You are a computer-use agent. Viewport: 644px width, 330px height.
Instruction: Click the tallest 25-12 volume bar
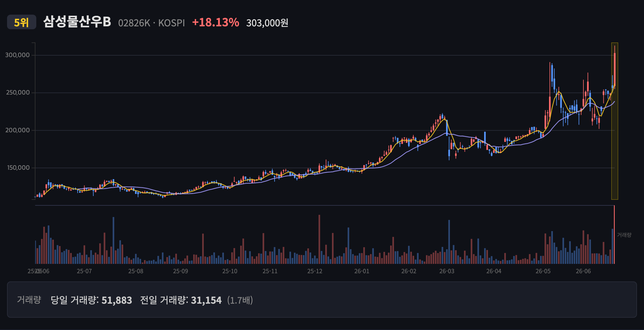point(319,239)
